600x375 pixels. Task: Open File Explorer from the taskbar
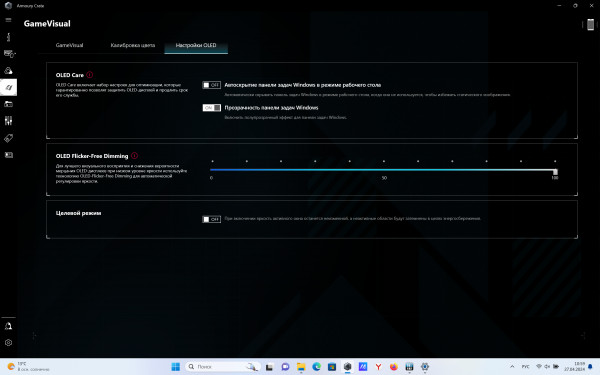(x=301, y=367)
